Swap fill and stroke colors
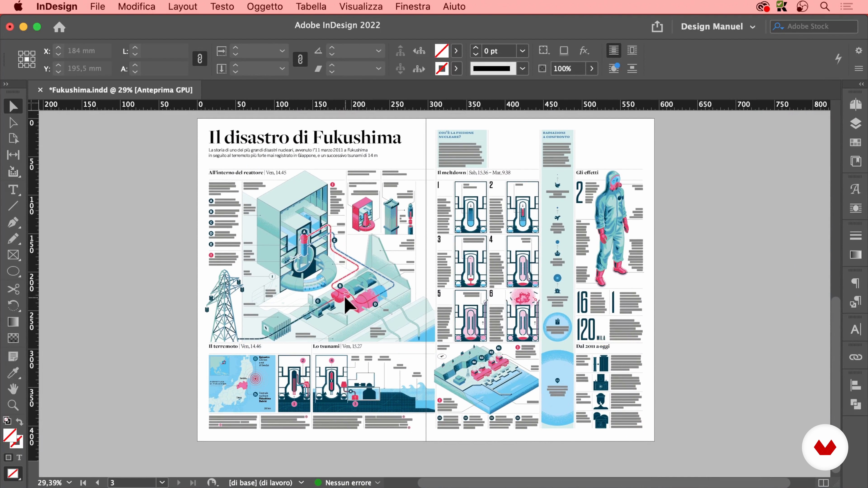The image size is (868, 488). 19,422
